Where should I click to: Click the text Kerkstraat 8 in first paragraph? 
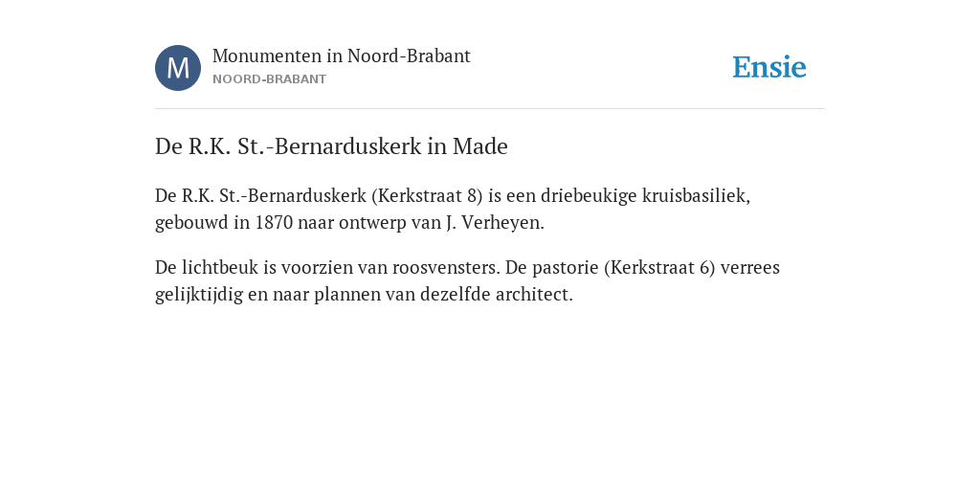click(428, 195)
